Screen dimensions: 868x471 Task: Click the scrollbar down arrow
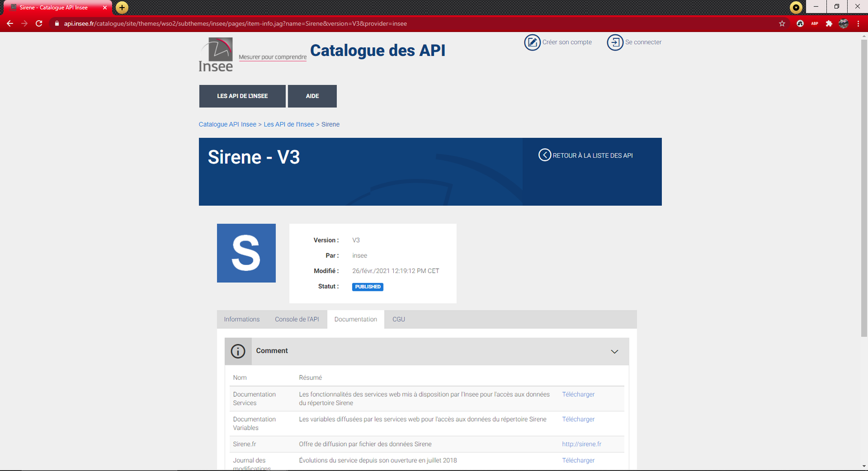coord(864,467)
